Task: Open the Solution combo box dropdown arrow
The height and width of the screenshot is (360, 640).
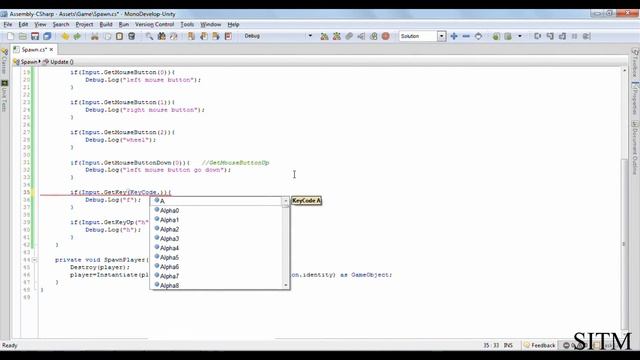Action: click(441, 36)
